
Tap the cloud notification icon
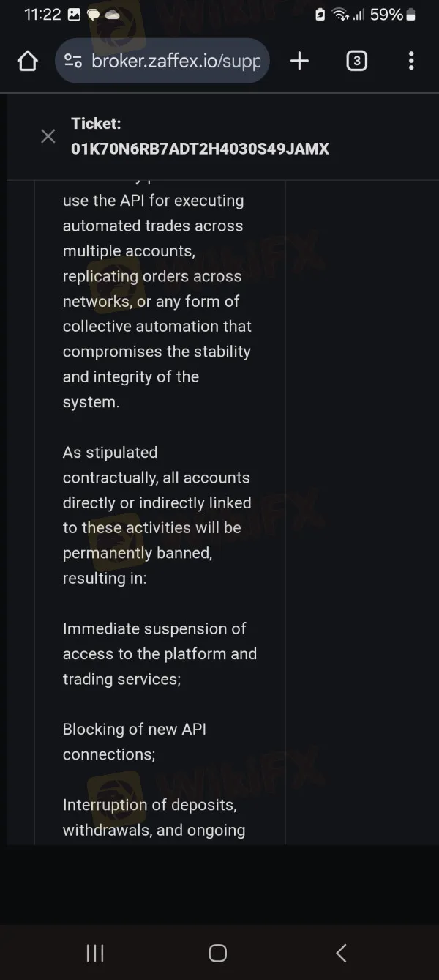click(x=113, y=15)
